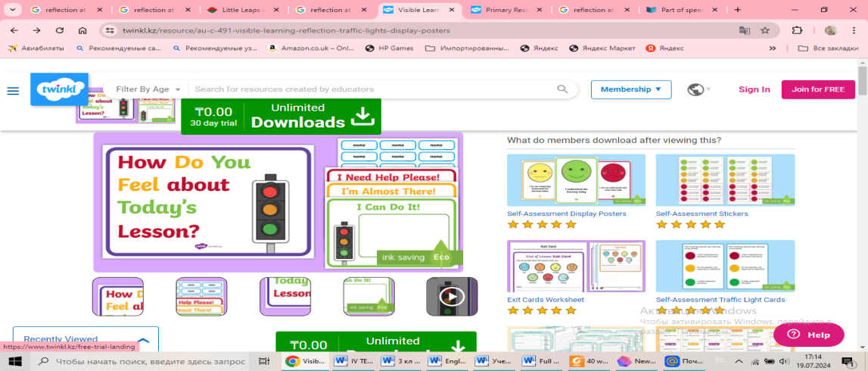Switch to Chrome on the taskbar

tap(304, 361)
